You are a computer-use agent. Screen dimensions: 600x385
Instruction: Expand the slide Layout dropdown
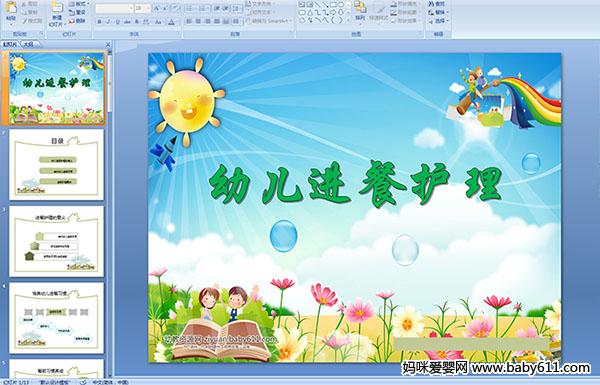[78, 4]
